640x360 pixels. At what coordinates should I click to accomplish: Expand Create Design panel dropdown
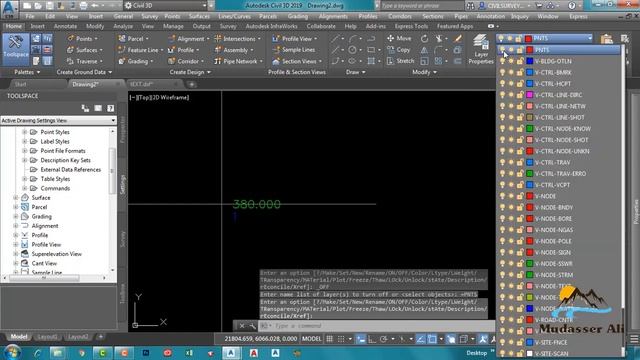(190, 72)
